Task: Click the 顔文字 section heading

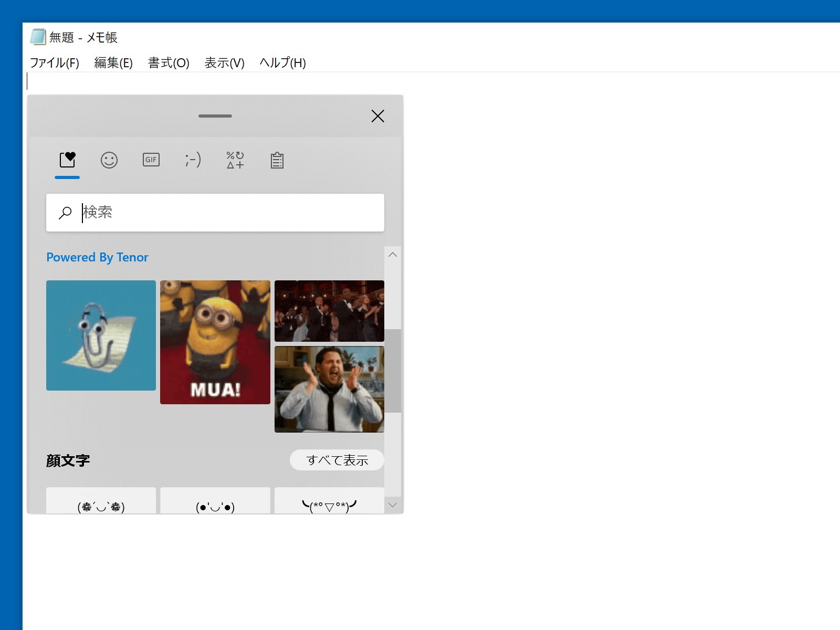Action: (x=68, y=460)
